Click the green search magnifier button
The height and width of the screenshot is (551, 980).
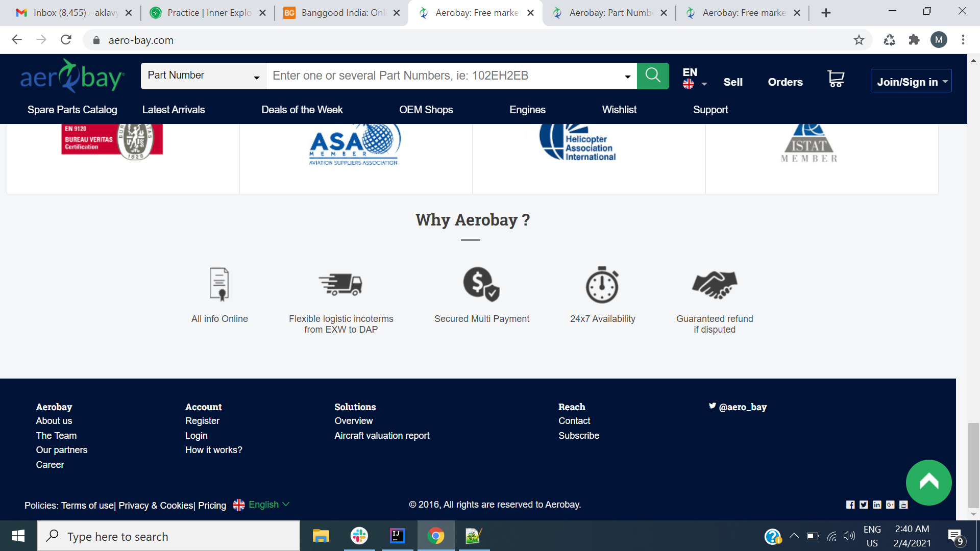click(653, 76)
